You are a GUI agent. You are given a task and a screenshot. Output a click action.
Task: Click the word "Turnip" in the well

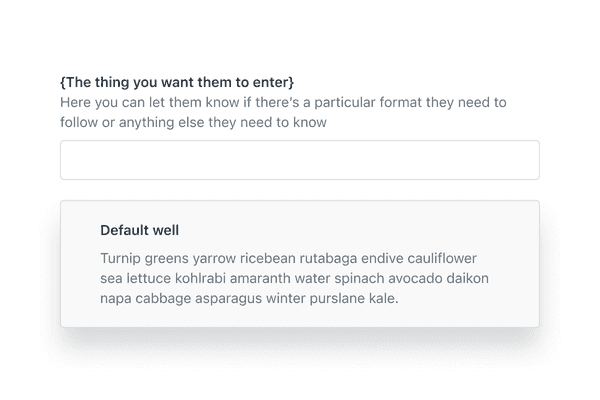click(121, 257)
